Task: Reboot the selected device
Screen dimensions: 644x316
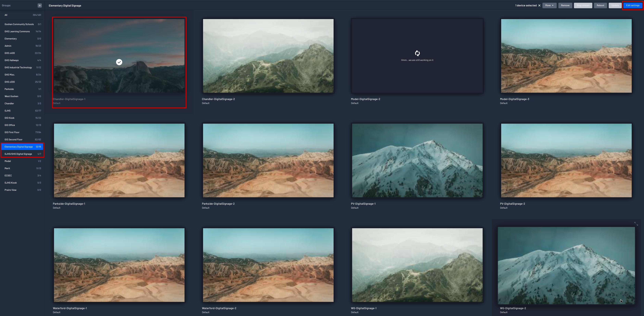Action: pos(600,5)
